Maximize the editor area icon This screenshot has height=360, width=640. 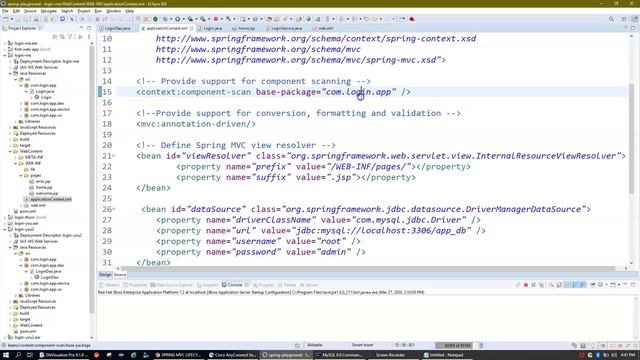[x=633, y=28]
